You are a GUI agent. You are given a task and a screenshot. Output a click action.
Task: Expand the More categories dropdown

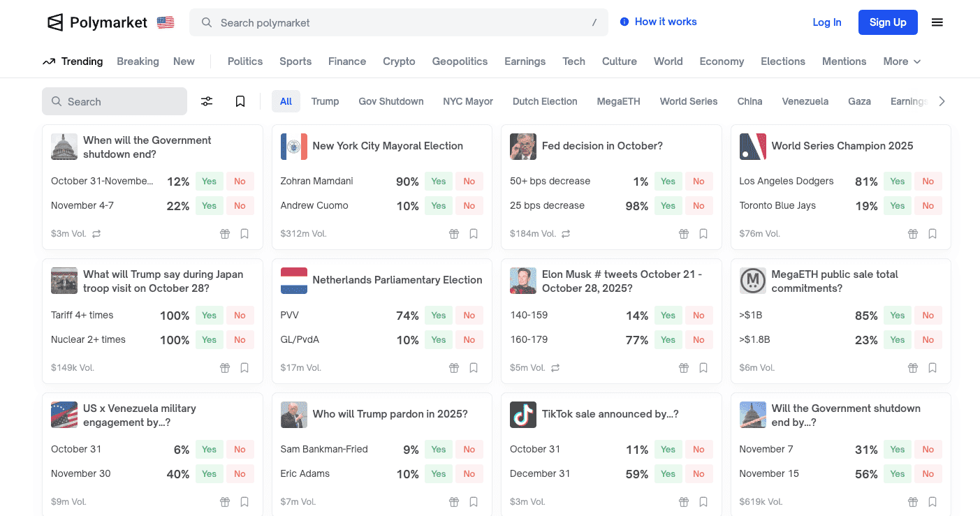(x=902, y=61)
